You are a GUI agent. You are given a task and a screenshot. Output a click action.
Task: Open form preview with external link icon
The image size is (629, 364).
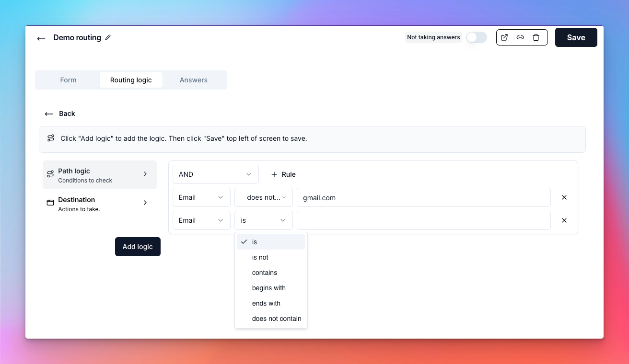click(x=504, y=37)
